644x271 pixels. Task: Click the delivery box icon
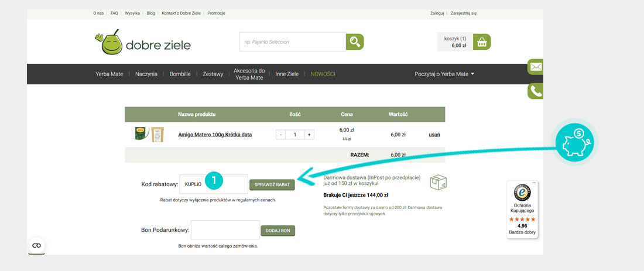439,183
